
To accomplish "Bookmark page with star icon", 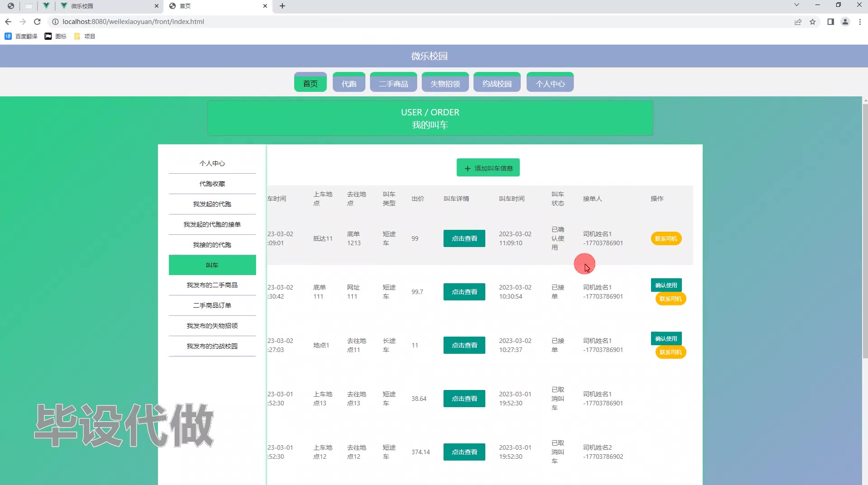I will (x=812, y=22).
